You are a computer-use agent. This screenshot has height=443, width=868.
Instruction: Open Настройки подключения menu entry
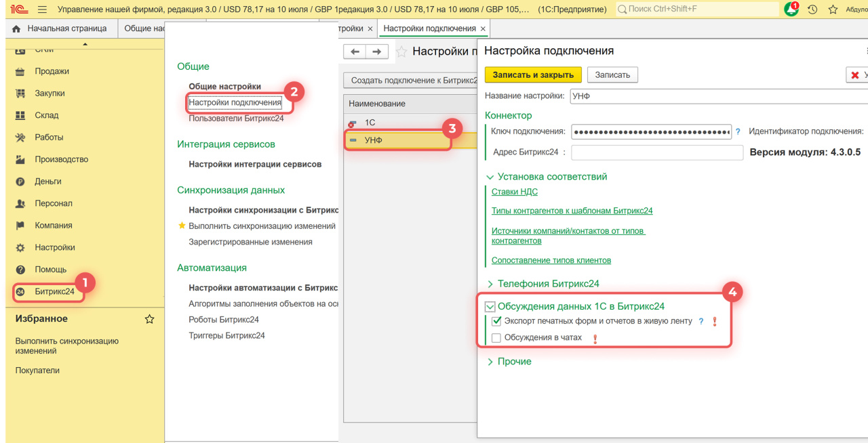coord(235,103)
